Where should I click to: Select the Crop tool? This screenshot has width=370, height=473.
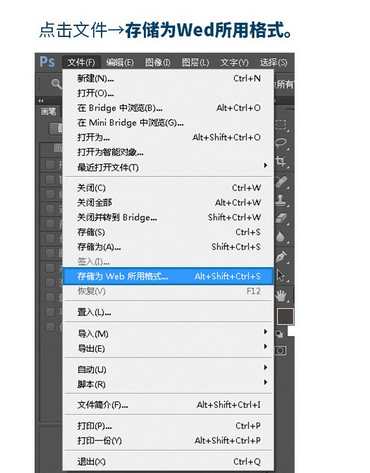[x=281, y=162]
